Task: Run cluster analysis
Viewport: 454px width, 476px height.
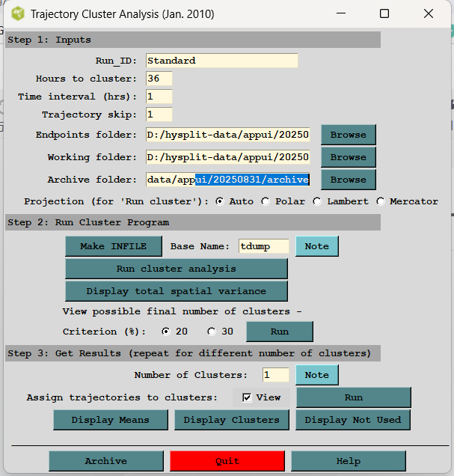Action: 177,269
